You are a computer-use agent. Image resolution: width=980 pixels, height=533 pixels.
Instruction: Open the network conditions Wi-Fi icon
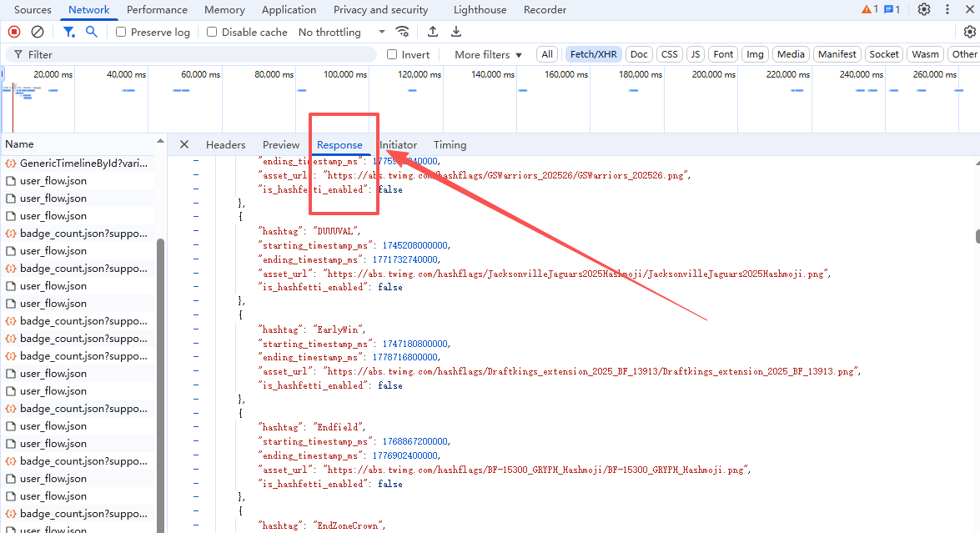click(x=403, y=32)
